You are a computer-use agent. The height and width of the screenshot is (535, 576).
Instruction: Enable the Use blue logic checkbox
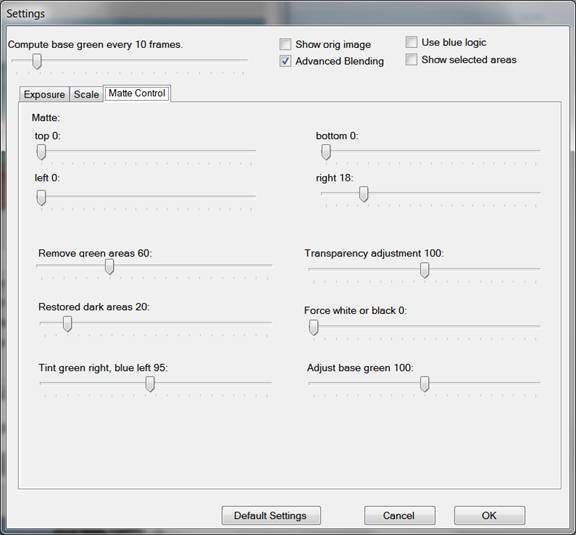point(411,42)
